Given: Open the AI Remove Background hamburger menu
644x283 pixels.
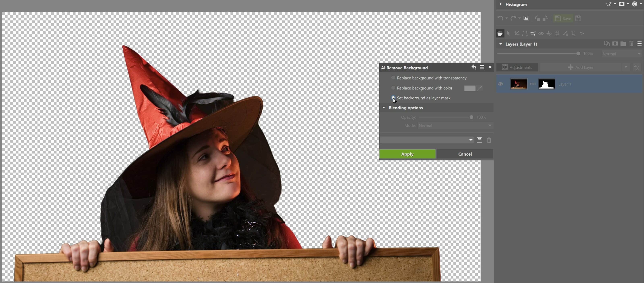Looking at the screenshot, I should [x=482, y=67].
